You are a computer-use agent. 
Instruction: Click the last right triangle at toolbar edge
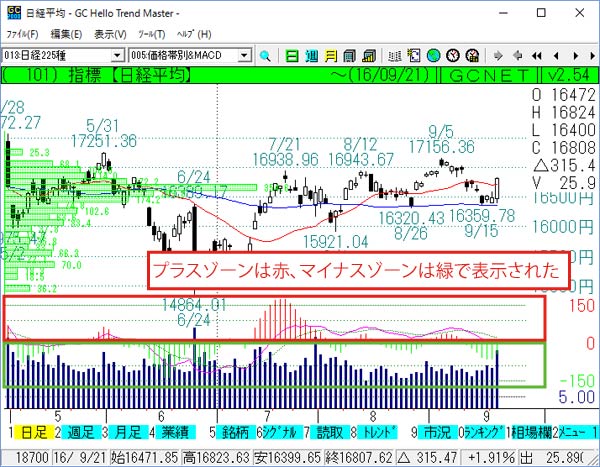coord(593,56)
